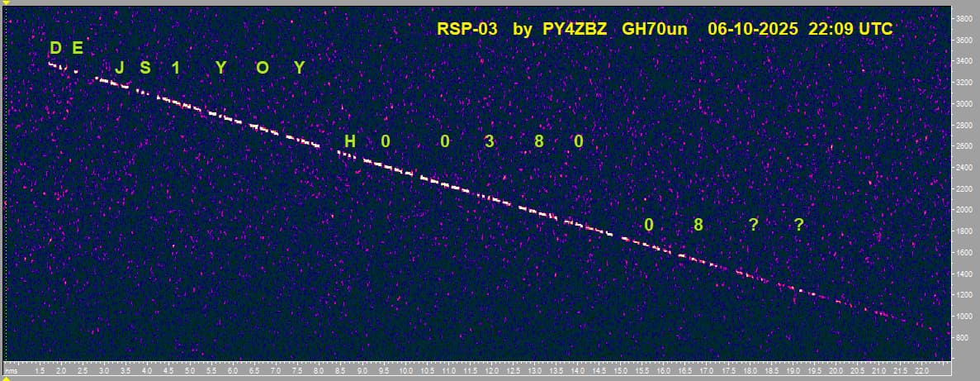The width and height of the screenshot is (980, 381).
Task: Click the ms unit label on the time axis
Action: (9, 373)
